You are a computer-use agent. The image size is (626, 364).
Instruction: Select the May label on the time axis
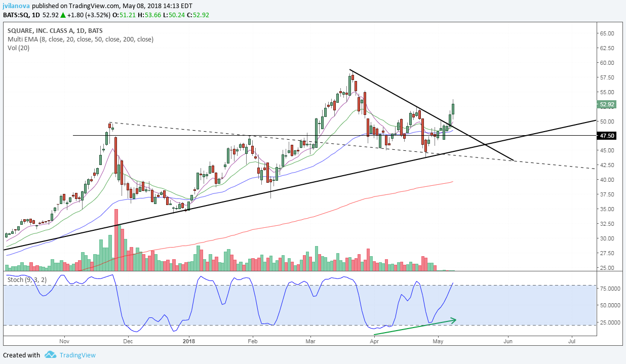pyautogui.click(x=438, y=341)
